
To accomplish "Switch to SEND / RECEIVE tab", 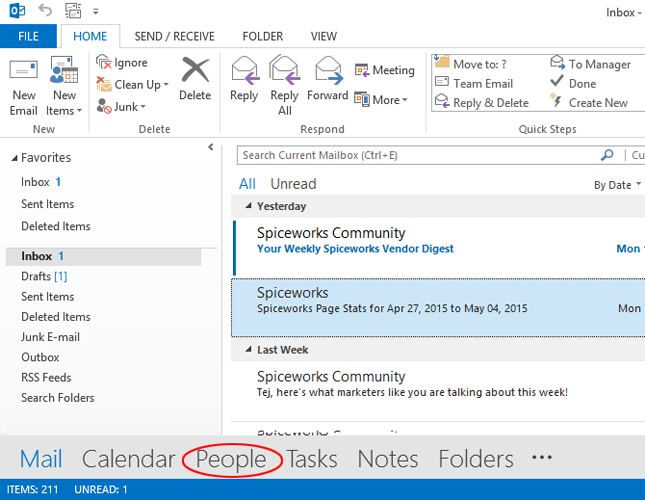I will coord(174,36).
